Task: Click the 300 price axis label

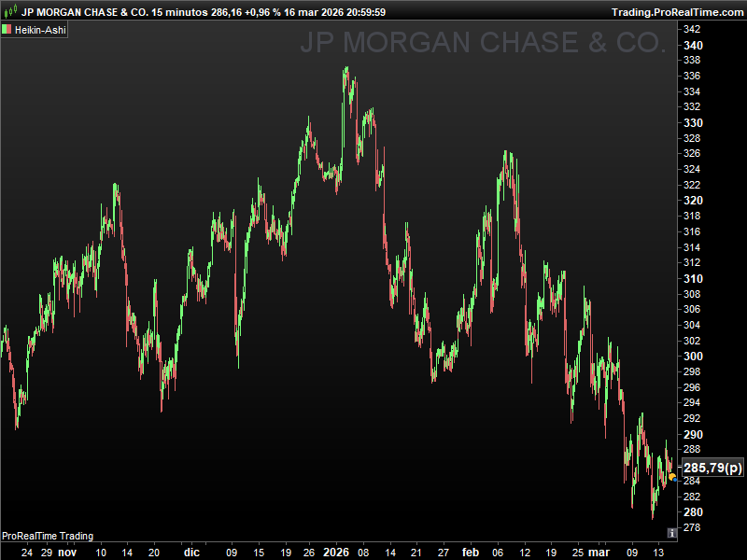Action: (693, 357)
